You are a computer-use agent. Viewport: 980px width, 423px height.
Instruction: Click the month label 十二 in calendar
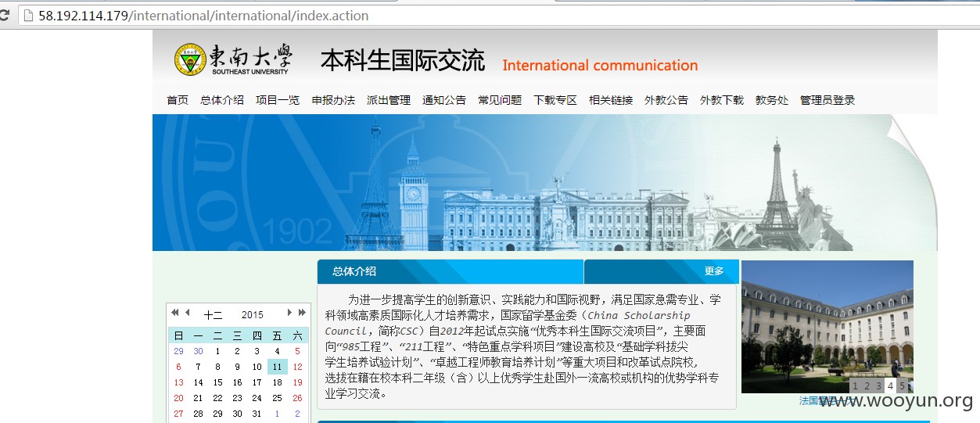point(213,315)
